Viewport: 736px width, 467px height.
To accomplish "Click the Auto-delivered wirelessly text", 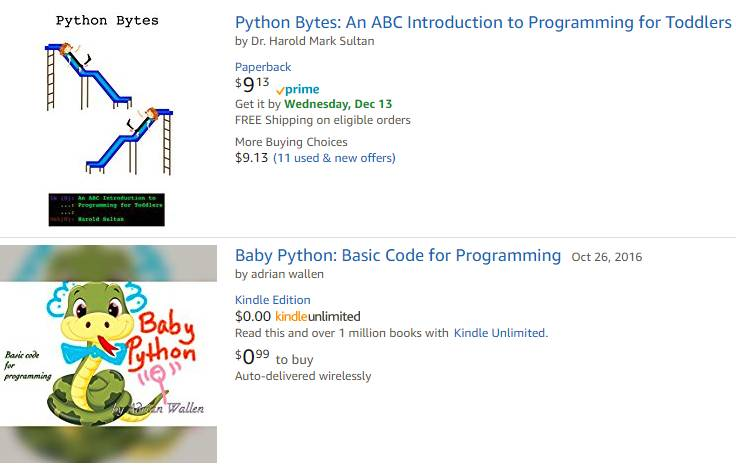I will point(303,376).
